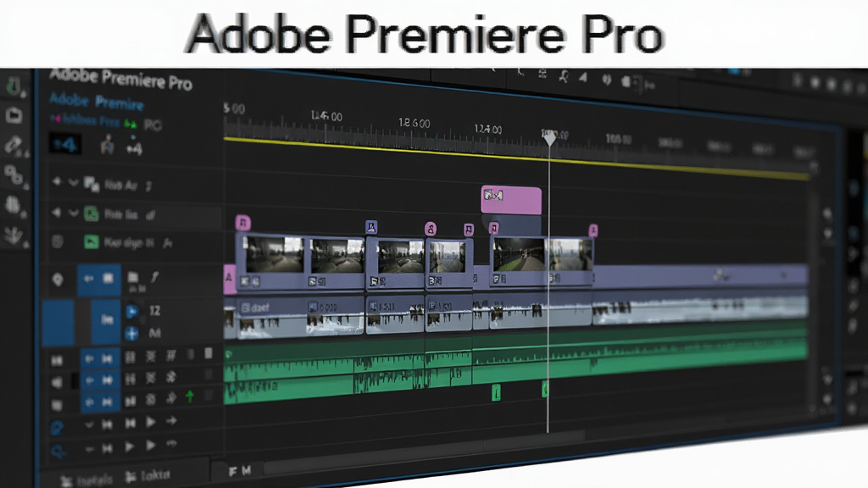868x488 pixels.
Task: Click the horizontal scrollbar below timeline
Action: (x=424, y=452)
